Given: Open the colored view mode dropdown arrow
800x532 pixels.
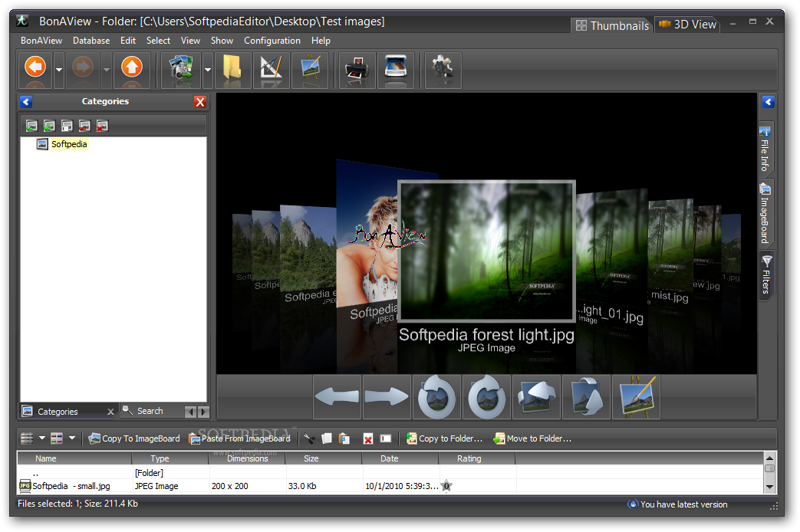Looking at the screenshot, I should point(72,438).
